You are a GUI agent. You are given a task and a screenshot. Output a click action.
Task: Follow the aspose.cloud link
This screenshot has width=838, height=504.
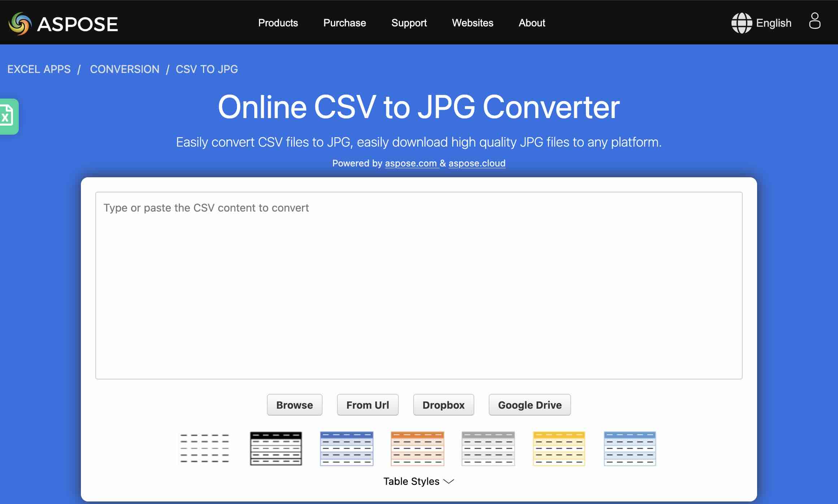pyautogui.click(x=477, y=163)
